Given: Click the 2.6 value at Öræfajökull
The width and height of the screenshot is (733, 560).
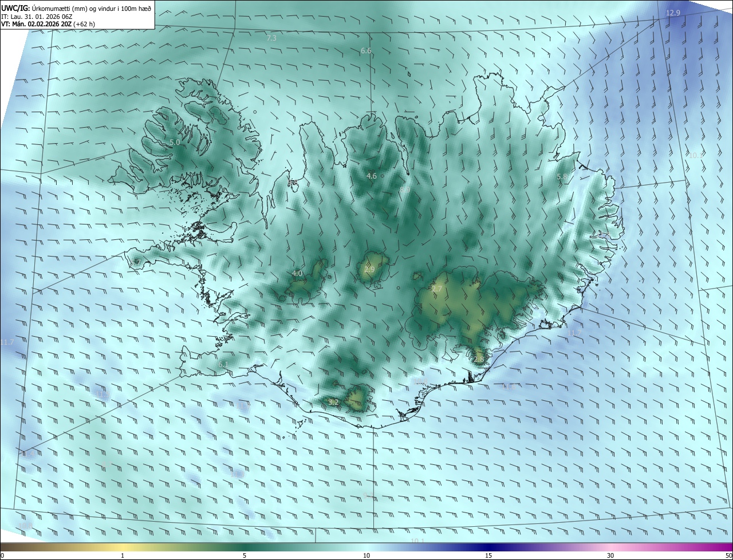Looking at the screenshot, I should (479, 359).
